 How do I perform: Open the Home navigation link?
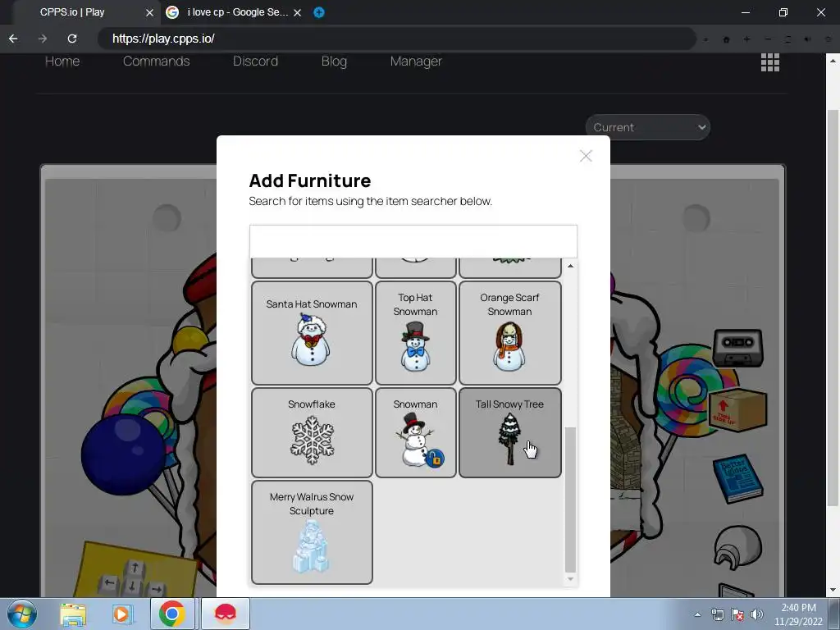(x=62, y=61)
